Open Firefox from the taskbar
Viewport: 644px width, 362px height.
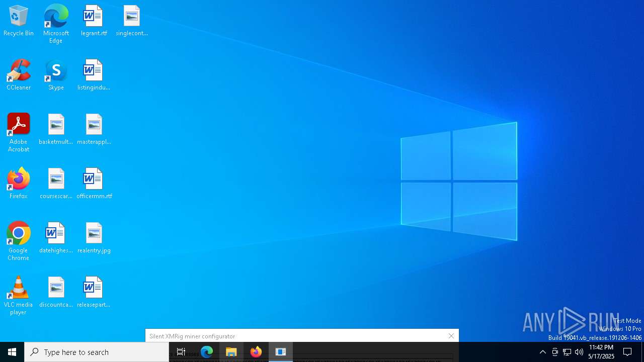pyautogui.click(x=256, y=352)
